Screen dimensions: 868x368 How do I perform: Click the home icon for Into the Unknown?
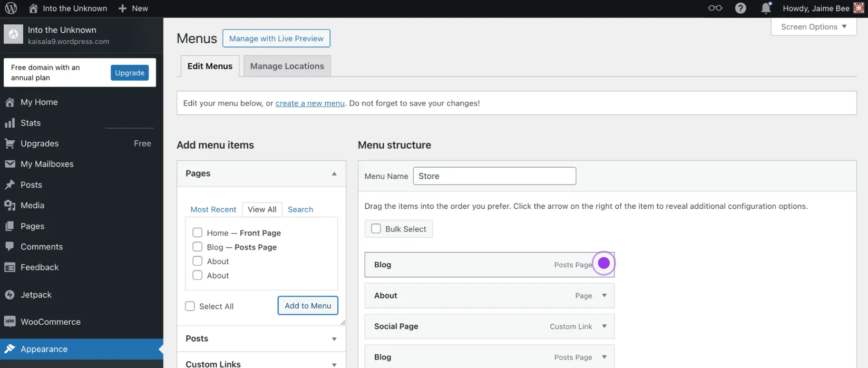pos(33,8)
